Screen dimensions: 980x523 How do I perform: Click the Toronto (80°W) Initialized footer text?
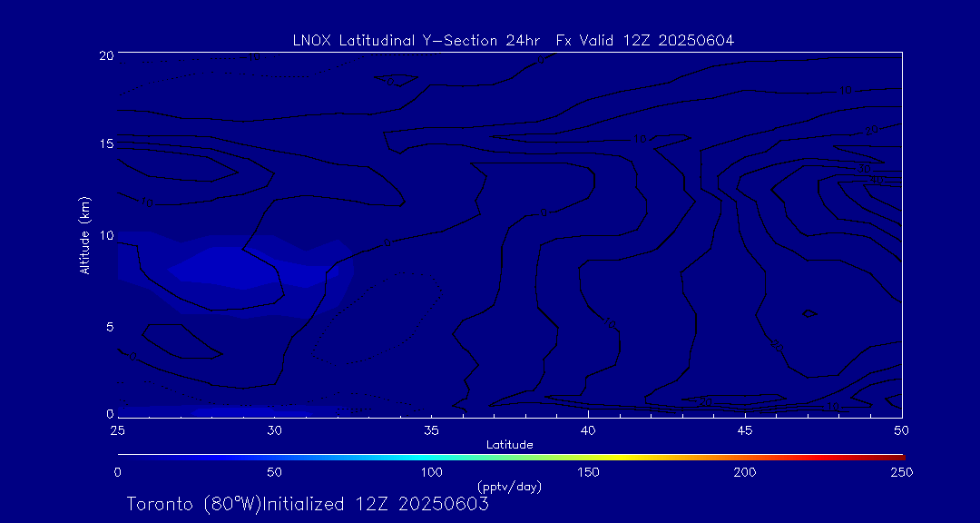point(308,504)
